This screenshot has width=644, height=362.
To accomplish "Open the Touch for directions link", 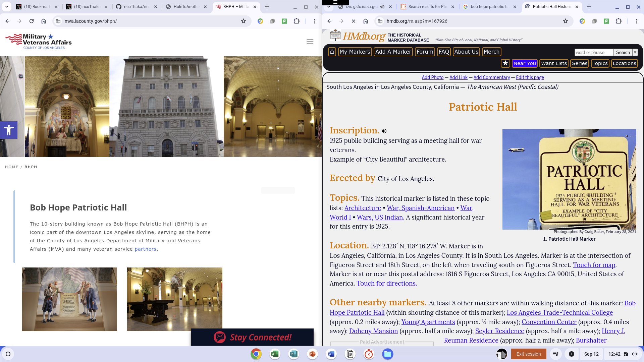I will point(387,283).
